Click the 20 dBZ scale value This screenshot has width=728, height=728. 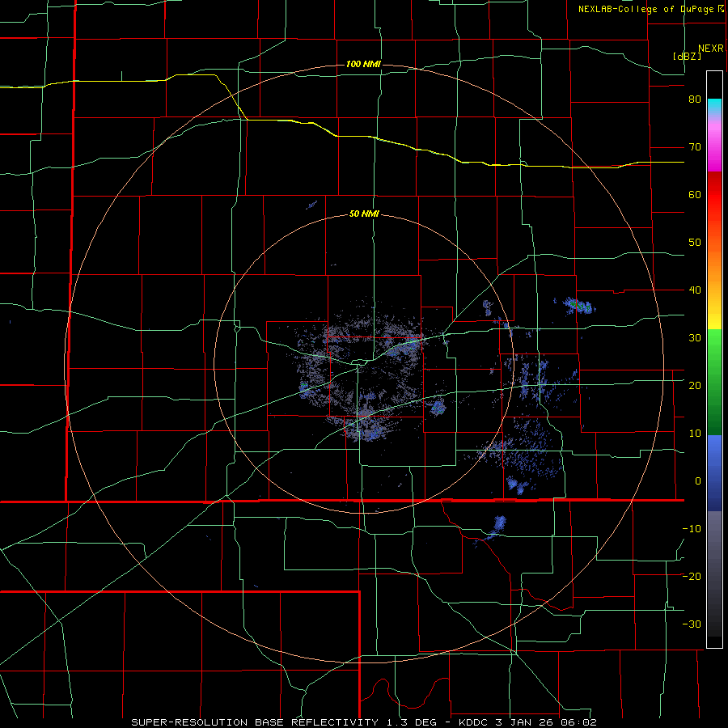[x=695, y=386]
